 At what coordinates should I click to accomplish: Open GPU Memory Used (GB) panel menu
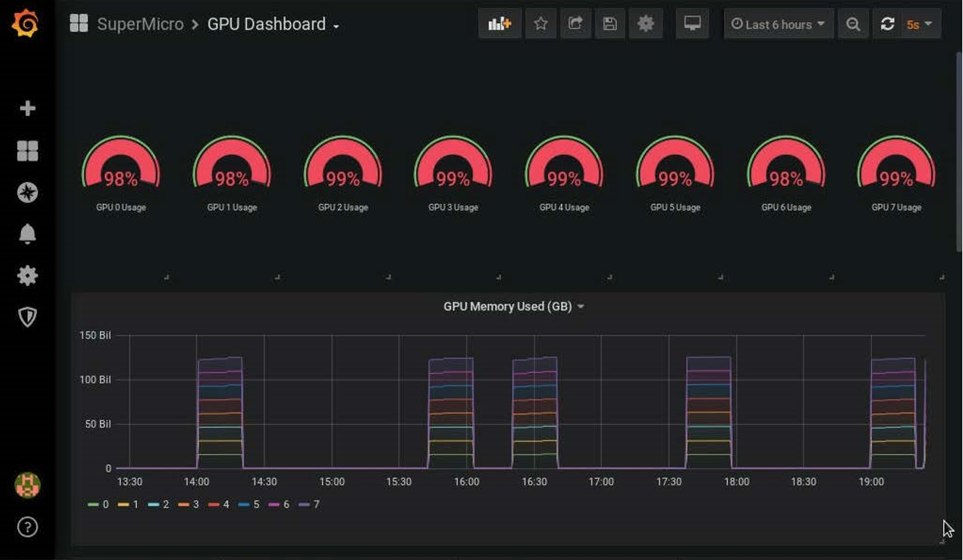point(513,307)
